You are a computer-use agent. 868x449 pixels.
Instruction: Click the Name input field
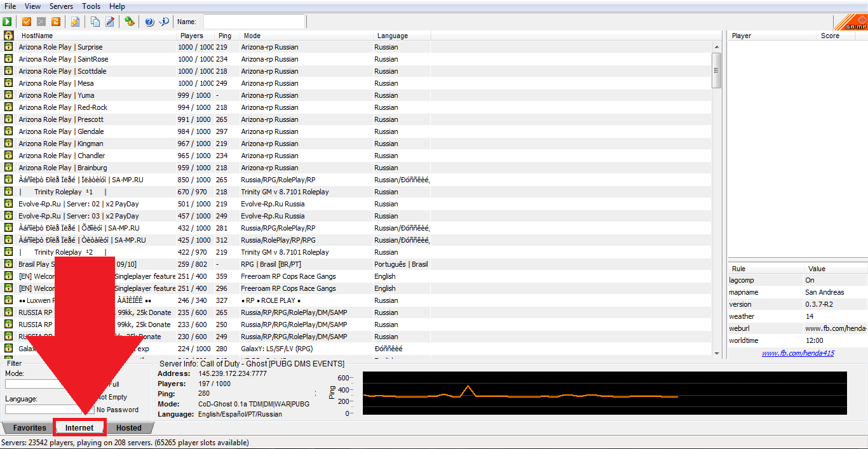[x=254, y=22]
